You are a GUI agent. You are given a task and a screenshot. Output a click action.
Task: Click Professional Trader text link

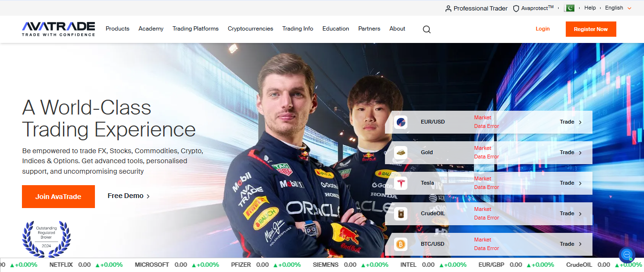pos(480,9)
